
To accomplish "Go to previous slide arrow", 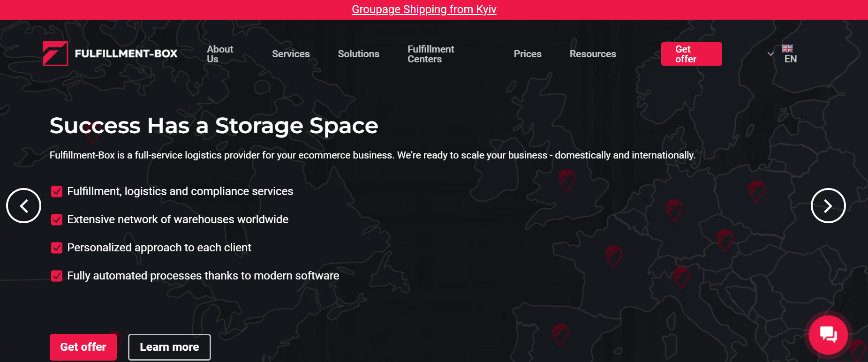I will point(23,205).
